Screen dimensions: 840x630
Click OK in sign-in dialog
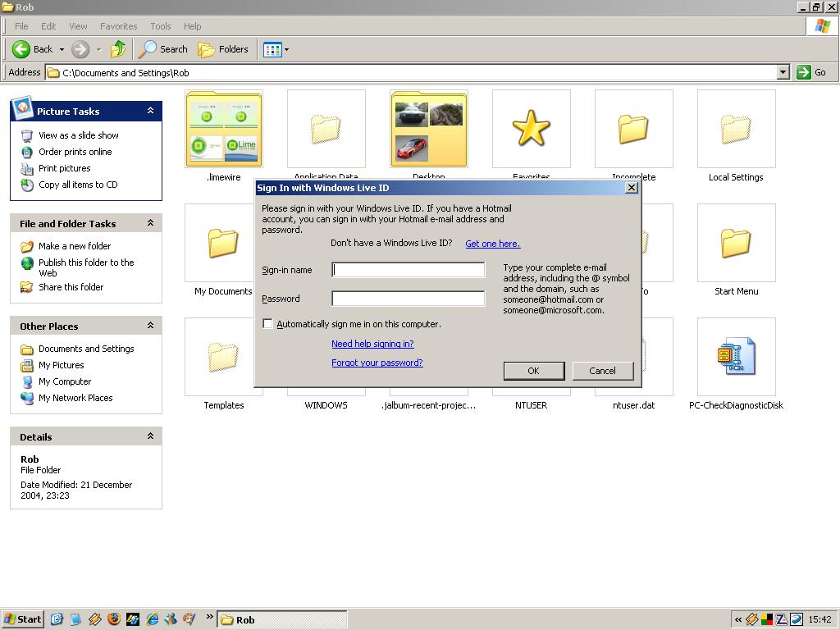pos(533,371)
